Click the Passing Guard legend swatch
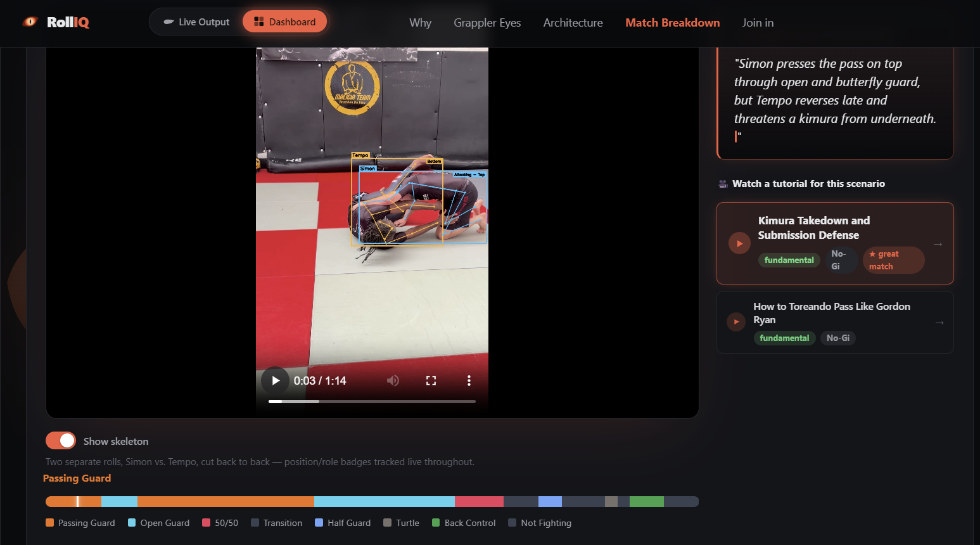 tap(49, 523)
